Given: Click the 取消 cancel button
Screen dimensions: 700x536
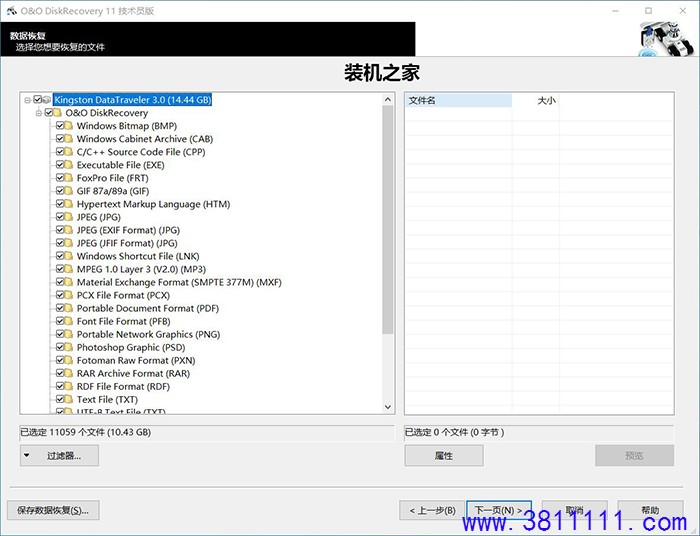Looking at the screenshot, I should [x=575, y=510].
